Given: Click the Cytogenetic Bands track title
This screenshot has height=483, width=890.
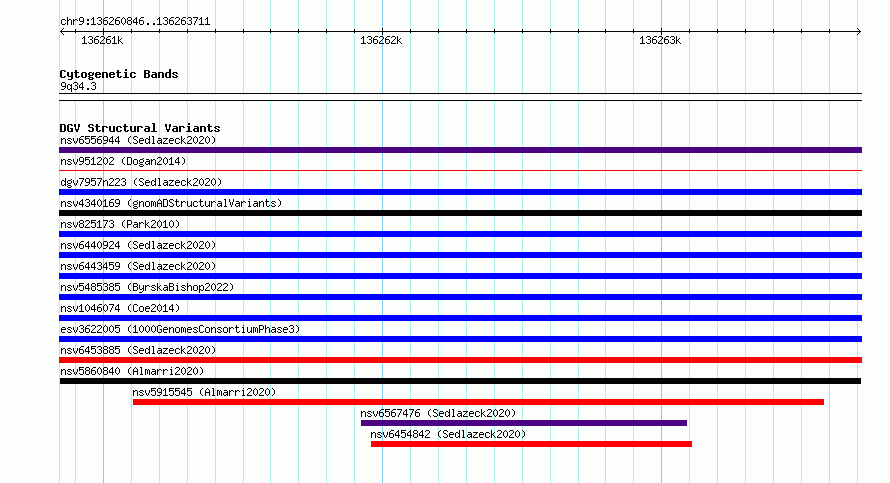Looking at the screenshot, I should click(119, 74).
